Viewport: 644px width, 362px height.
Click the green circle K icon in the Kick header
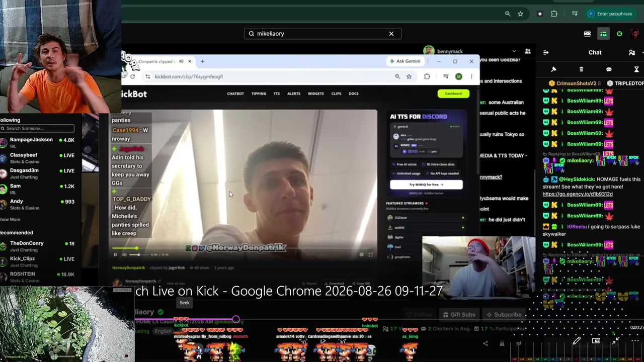click(619, 34)
